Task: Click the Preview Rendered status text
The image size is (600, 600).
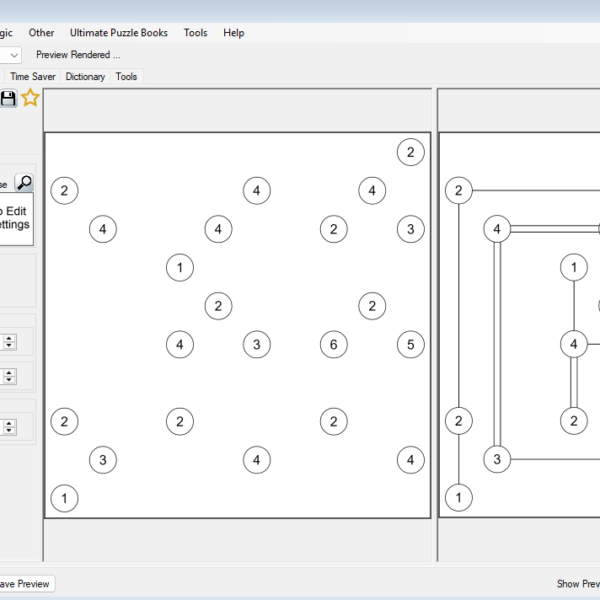Action: pos(78,55)
